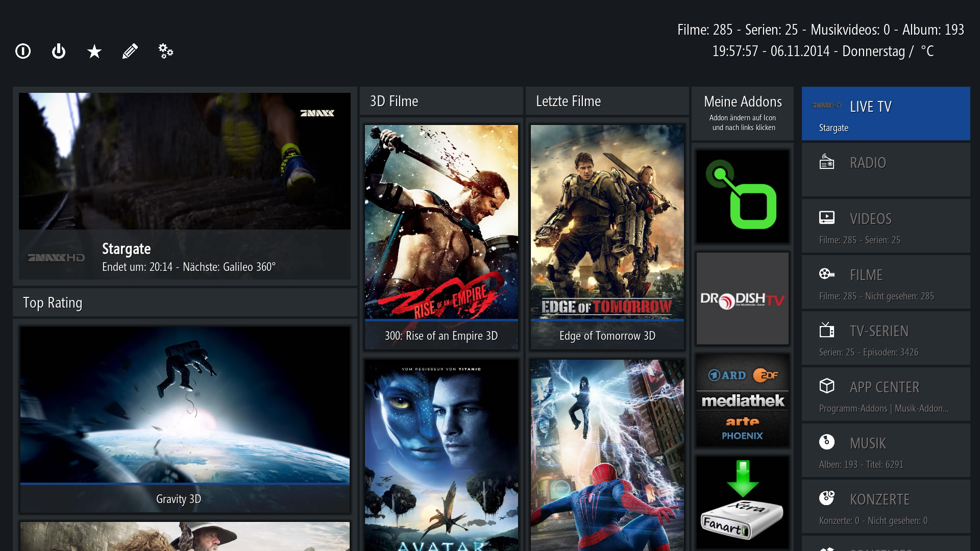The width and height of the screenshot is (980, 551).
Task: Click the concert disc icon beside KONZERTE
Action: (x=827, y=498)
